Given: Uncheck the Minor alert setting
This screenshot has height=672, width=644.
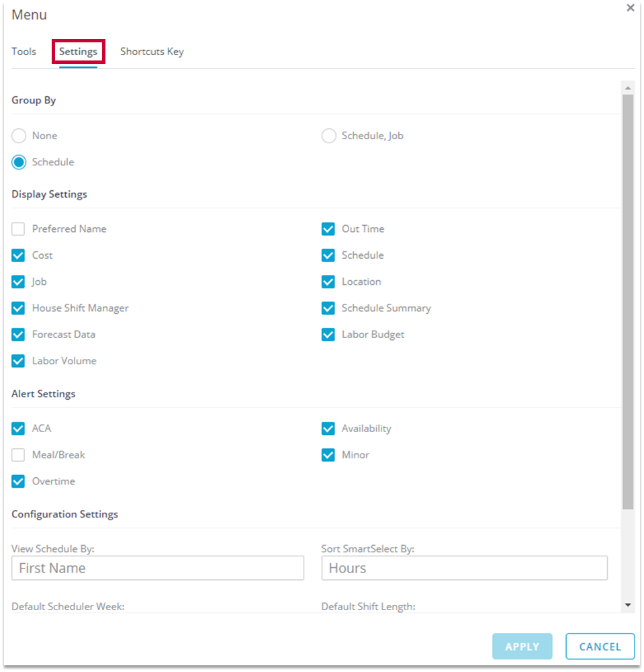Looking at the screenshot, I should coord(328,455).
